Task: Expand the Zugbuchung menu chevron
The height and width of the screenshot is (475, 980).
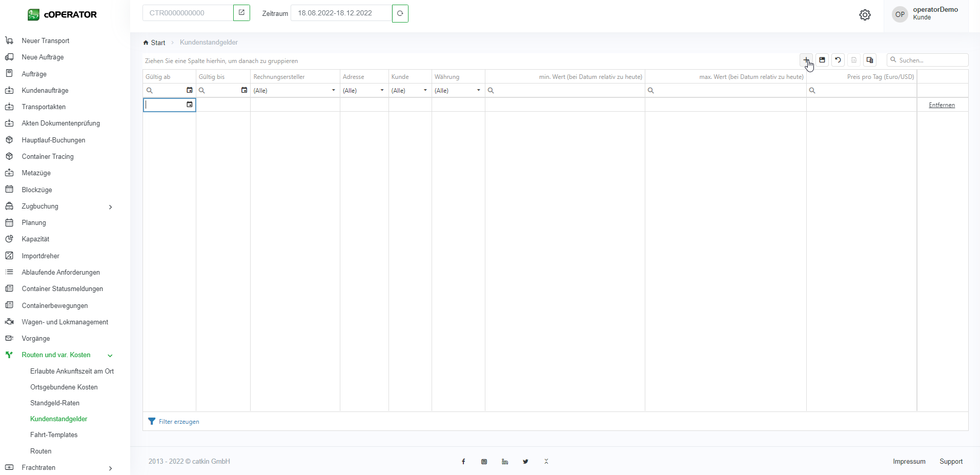Action: (x=110, y=207)
